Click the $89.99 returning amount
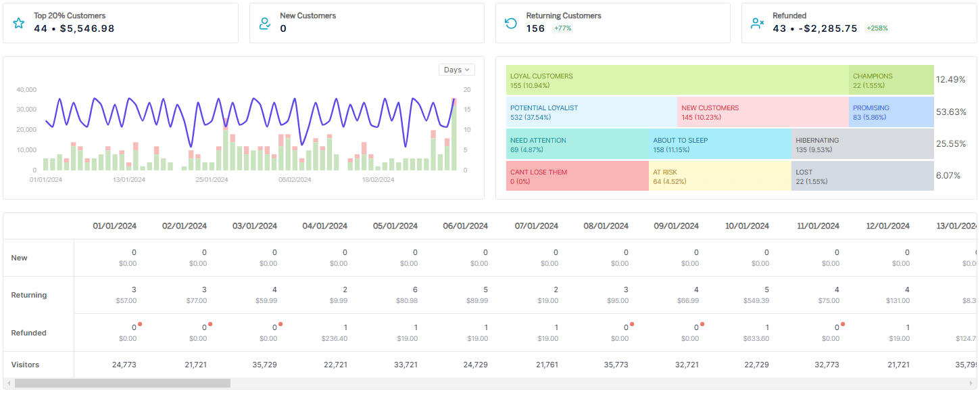The height and width of the screenshot is (393, 980). click(x=476, y=301)
